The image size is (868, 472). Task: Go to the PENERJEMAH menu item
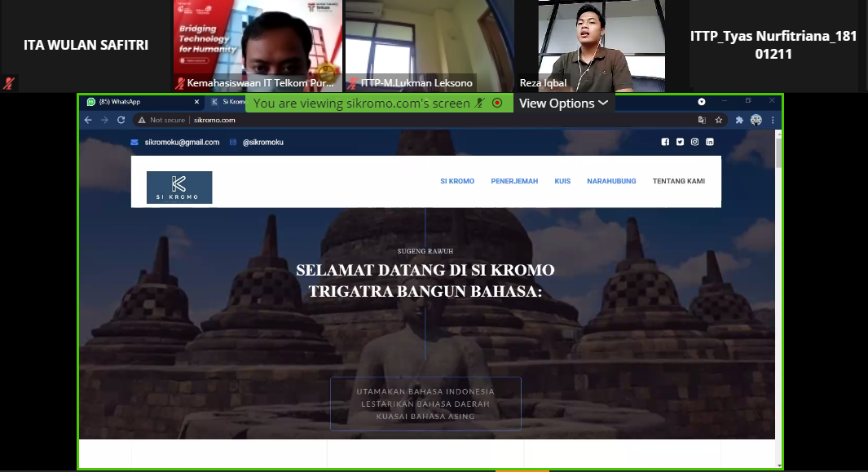click(x=514, y=181)
